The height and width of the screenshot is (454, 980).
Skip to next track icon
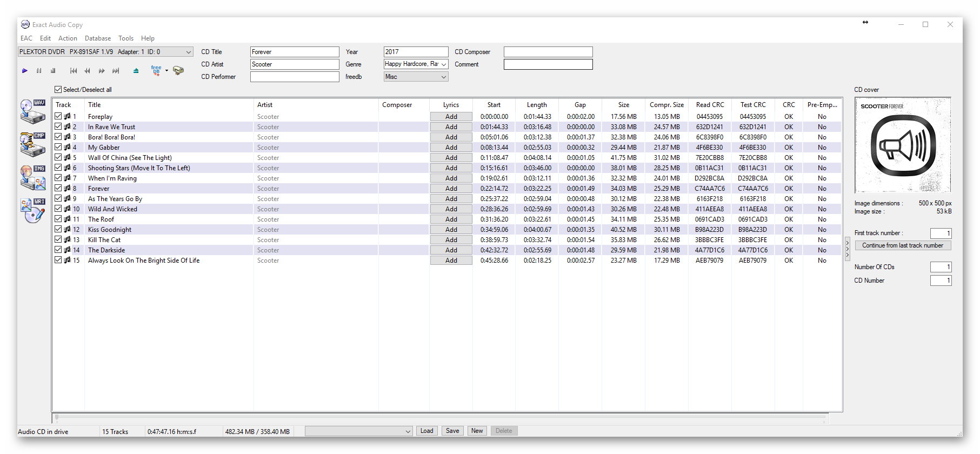[116, 71]
